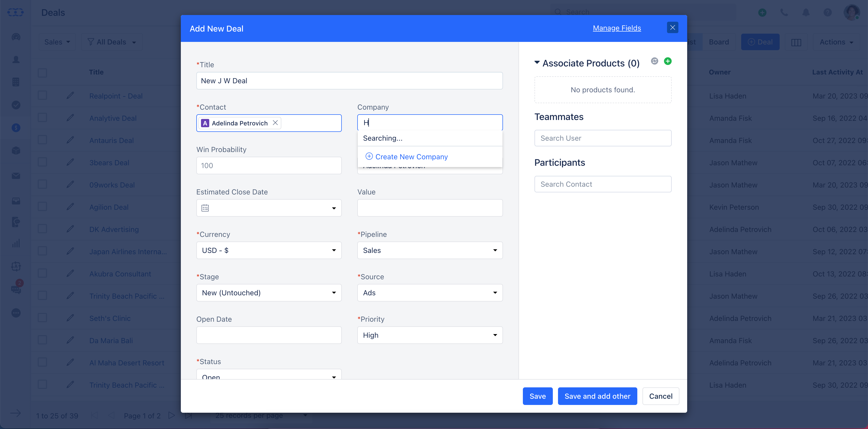The image size is (868, 429).
Task: Collapse the Associate Products section
Action: point(537,63)
